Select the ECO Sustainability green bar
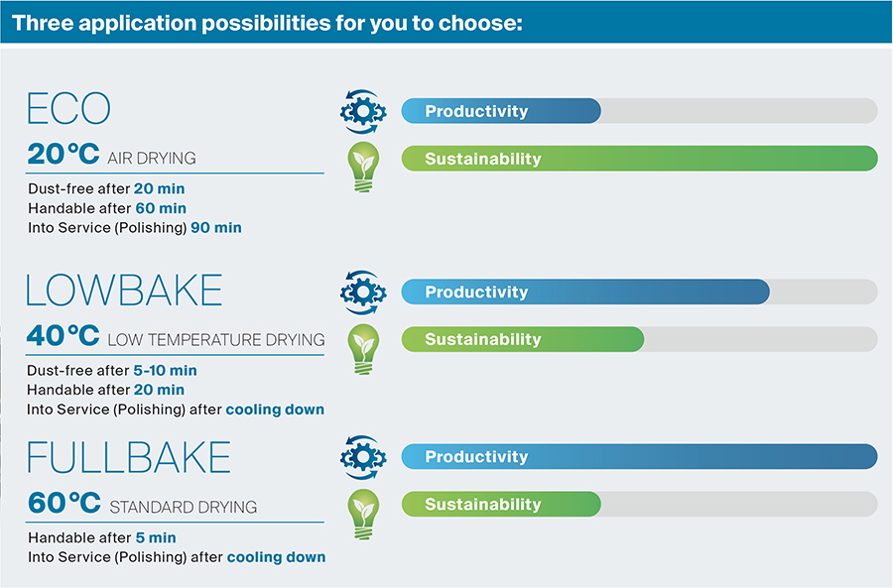Viewport: 893px width, 588px height. pyautogui.click(x=640, y=159)
